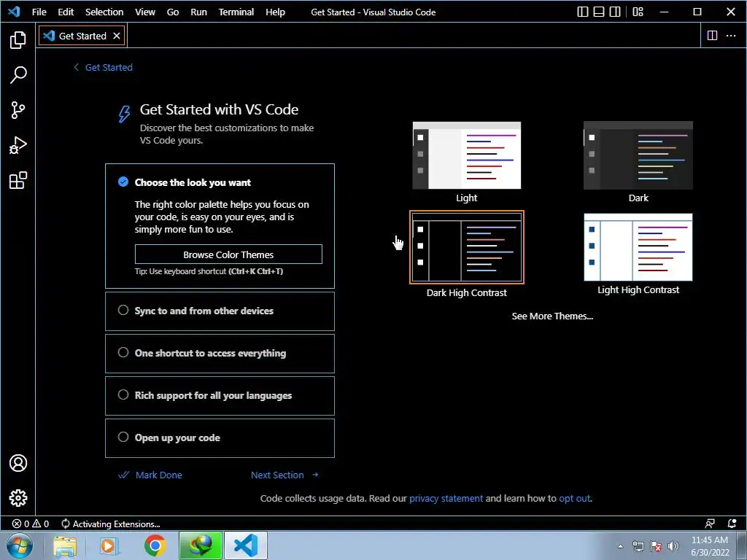Open the editor More Actions ellipsis

point(731,35)
